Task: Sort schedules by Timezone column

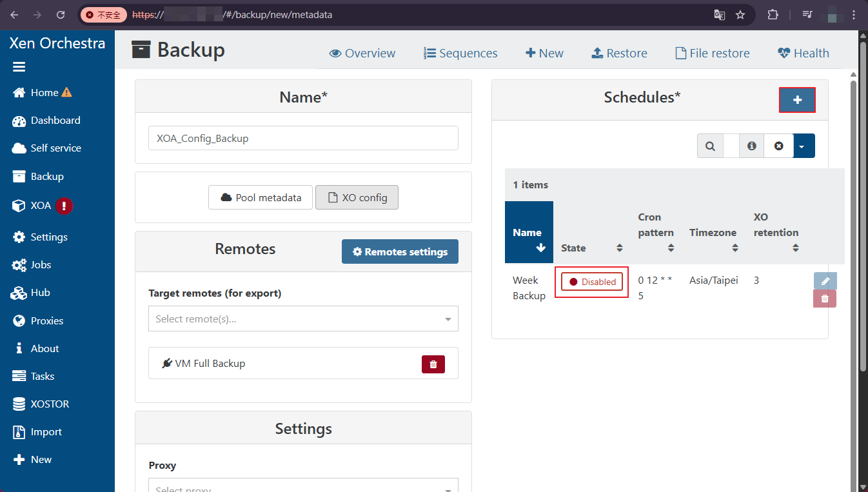Action: point(713,233)
